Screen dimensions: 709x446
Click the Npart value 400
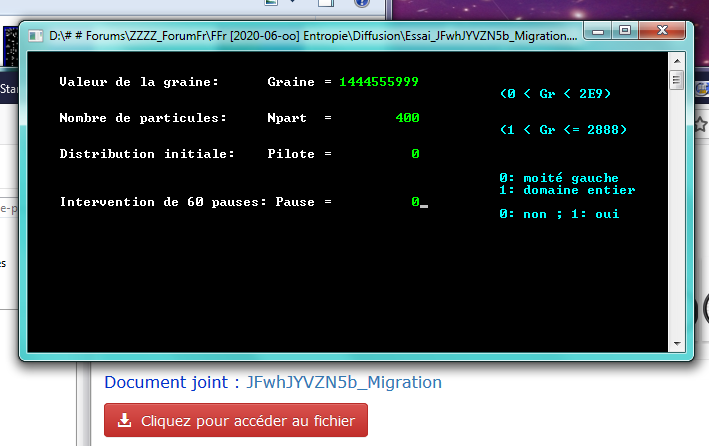click(x=407, y=118)
